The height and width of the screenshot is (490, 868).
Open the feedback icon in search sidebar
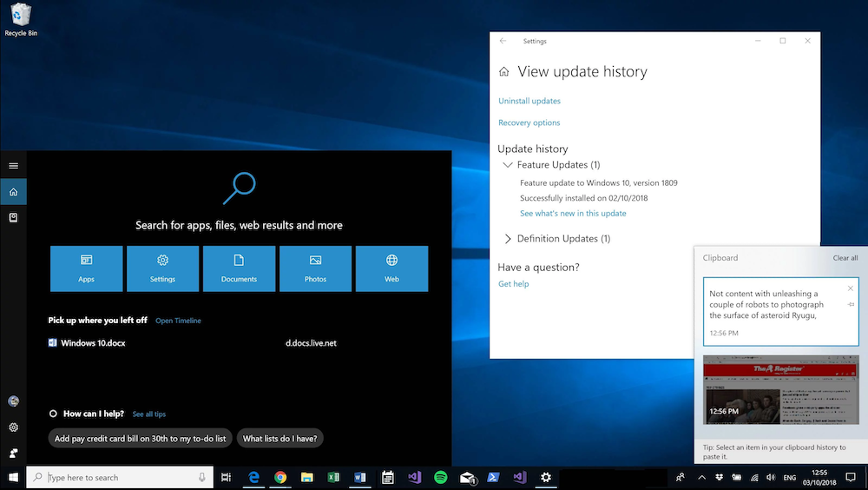pos(13,453)
